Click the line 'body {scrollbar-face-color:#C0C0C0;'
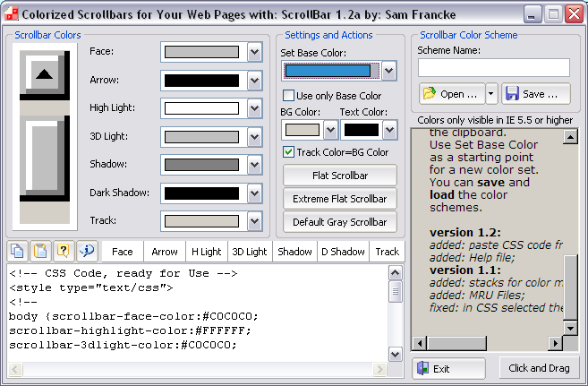The height and width of the screenshot is (386, 588). 133,317
